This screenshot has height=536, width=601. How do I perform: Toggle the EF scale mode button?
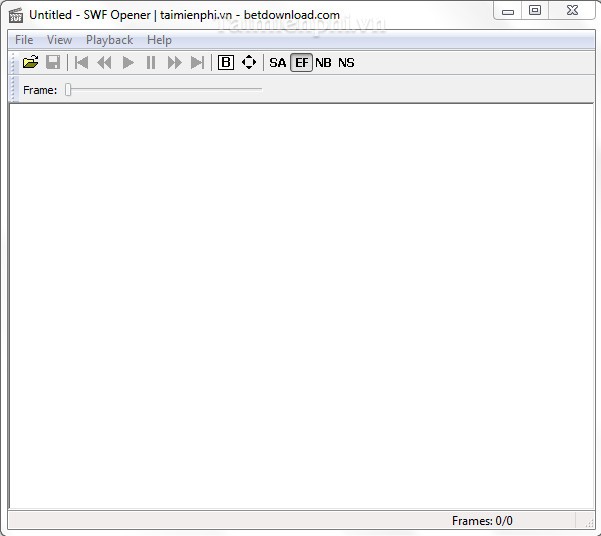pyautogui.click(x=301, y=62)
